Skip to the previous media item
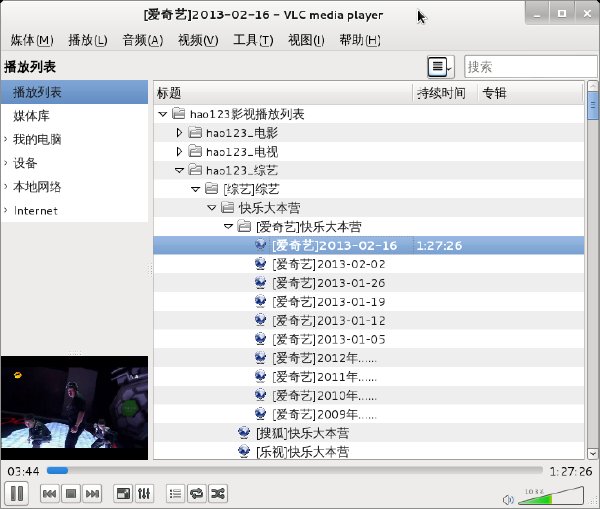 click(x=50, y=494)
